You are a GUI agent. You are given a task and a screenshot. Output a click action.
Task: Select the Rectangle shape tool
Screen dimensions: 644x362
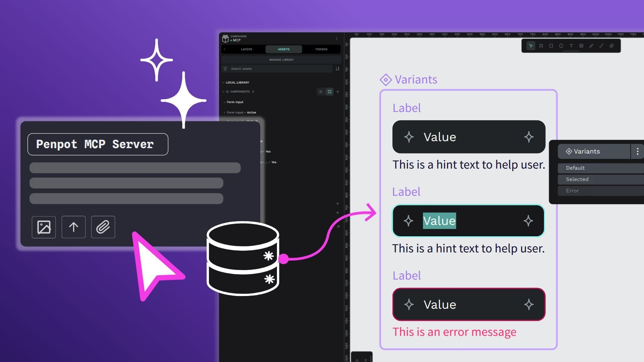click(x=551, y=46)
